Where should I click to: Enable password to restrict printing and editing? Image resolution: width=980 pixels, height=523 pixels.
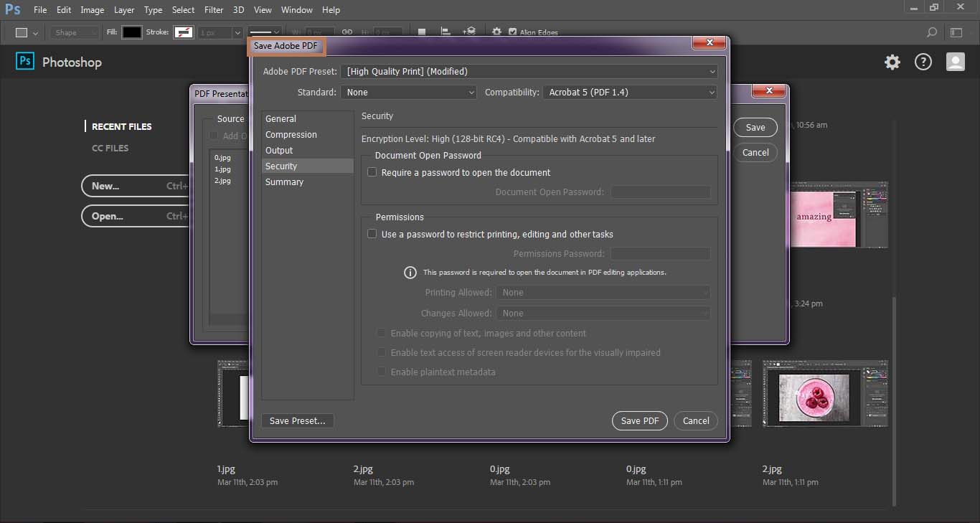pos(372,234)
